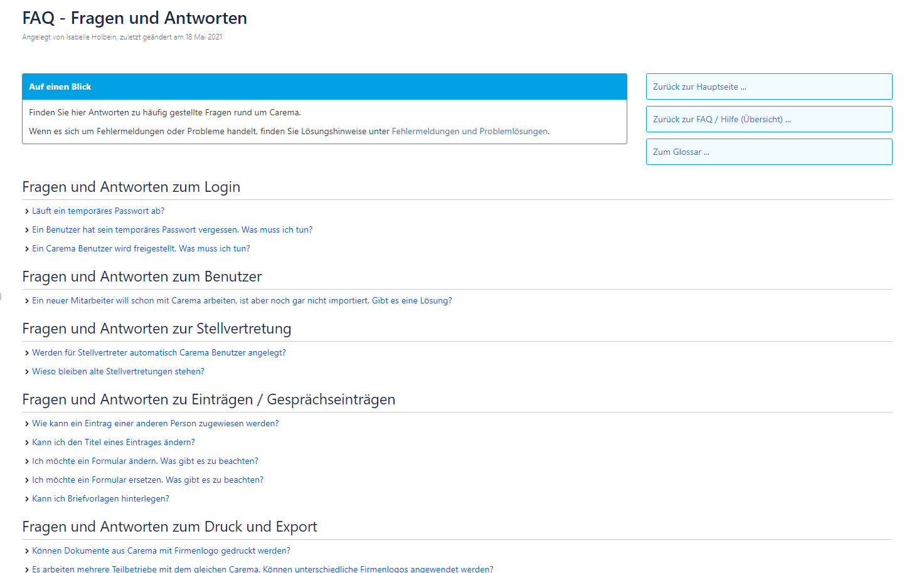Open 'Ein neuer Mitarbeiter will schon mit Carema arbeiten' question
Screen dimensions: 924x573
(x=242, y=301)
